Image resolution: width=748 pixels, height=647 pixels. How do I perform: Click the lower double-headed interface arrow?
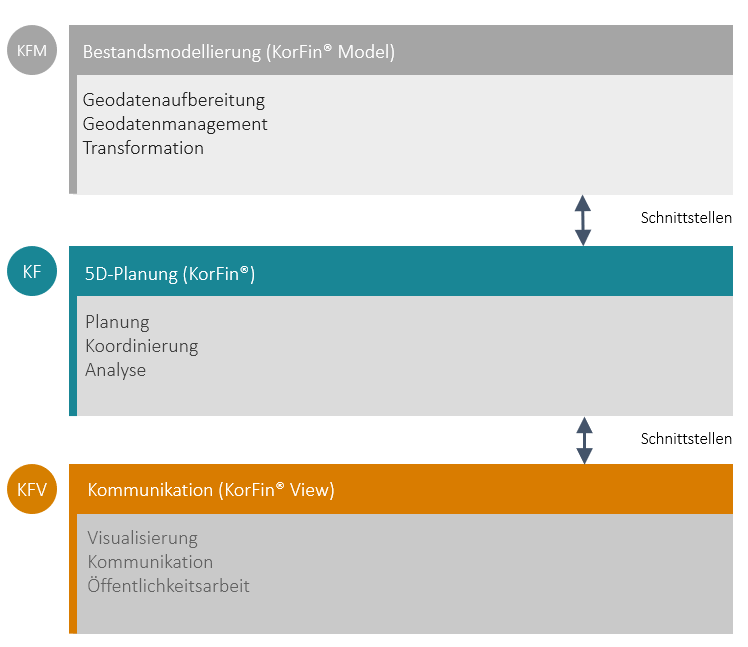pyautogui.click(x=585, y=440)
